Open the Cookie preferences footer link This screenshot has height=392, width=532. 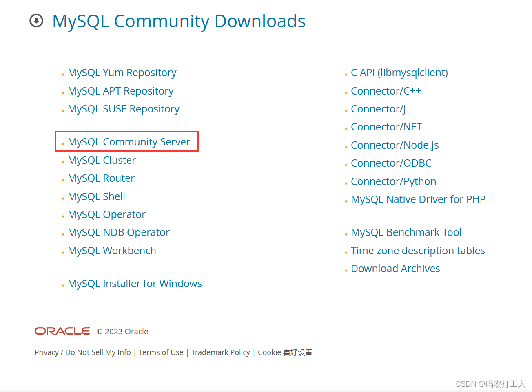pos(285,352)
